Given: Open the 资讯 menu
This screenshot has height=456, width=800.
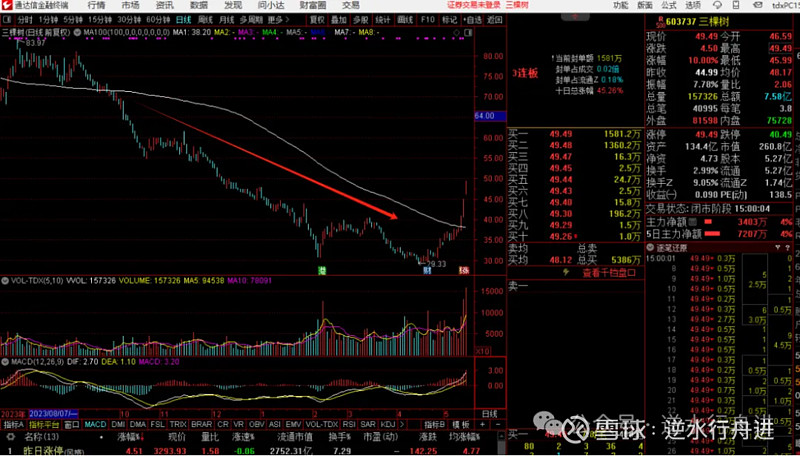Looking at the screenshot, I should click(x=164, y=6).
